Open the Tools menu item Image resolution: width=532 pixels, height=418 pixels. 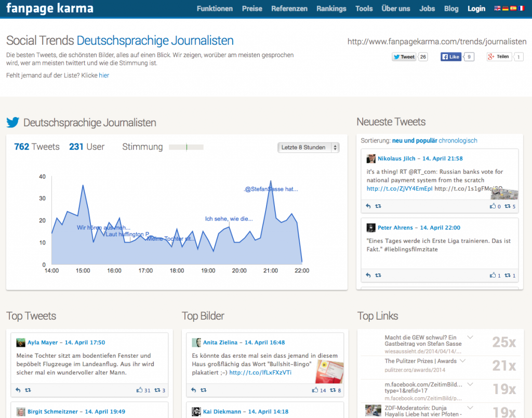364,8
